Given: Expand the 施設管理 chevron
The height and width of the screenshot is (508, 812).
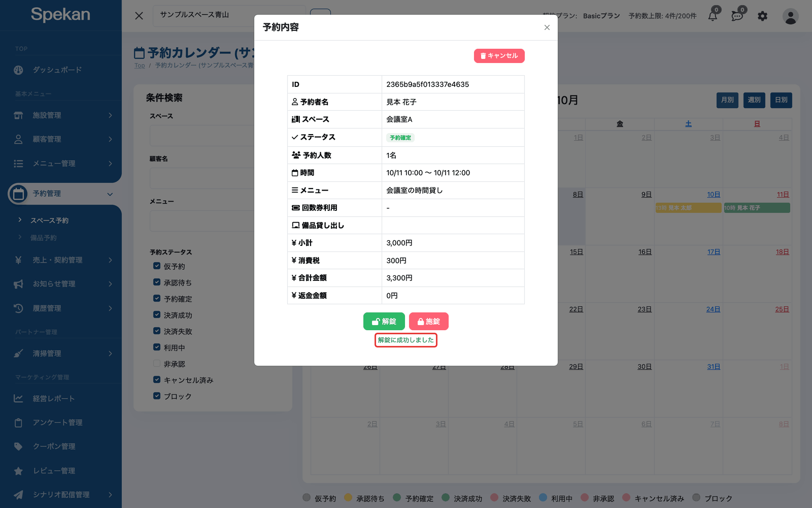Looking at the screenshot, I should pos(110,115).
